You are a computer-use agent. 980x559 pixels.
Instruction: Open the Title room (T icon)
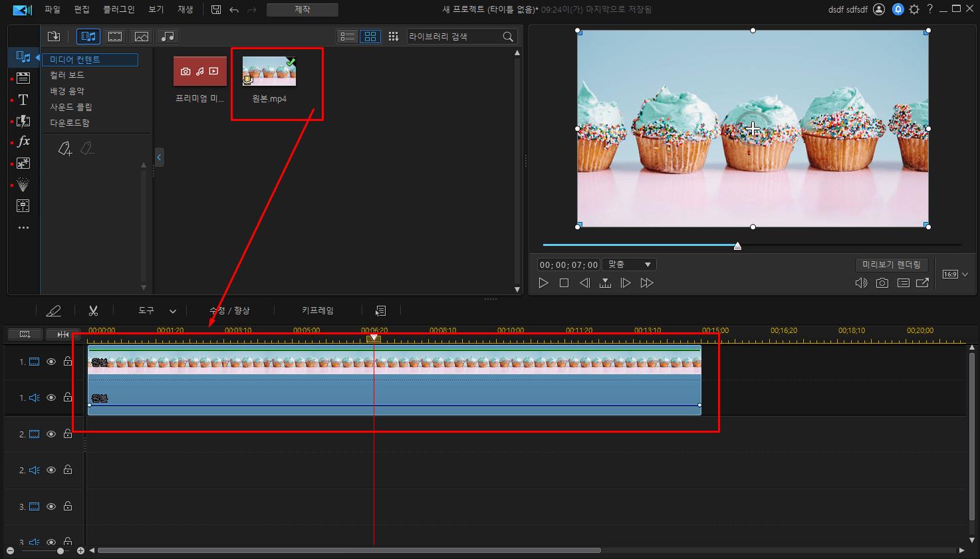[x=23, y=100]
